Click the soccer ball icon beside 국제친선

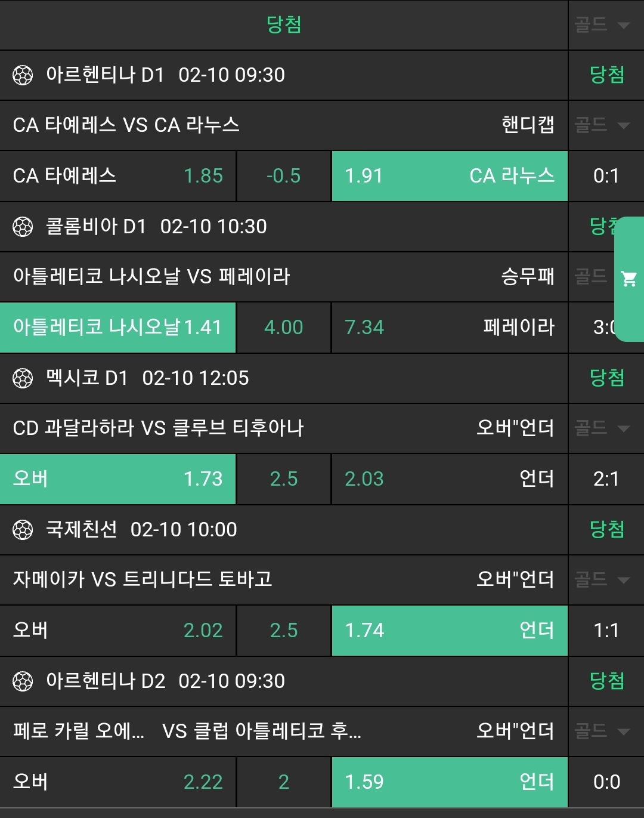(23, 530)
